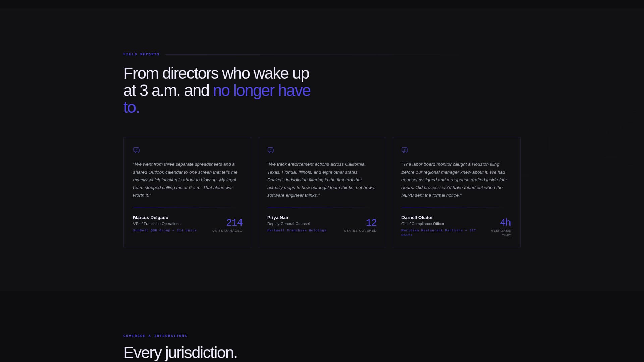Click 'Meridian Restaurant Partners — 327 Units'
644x362 pixels.
438,233
